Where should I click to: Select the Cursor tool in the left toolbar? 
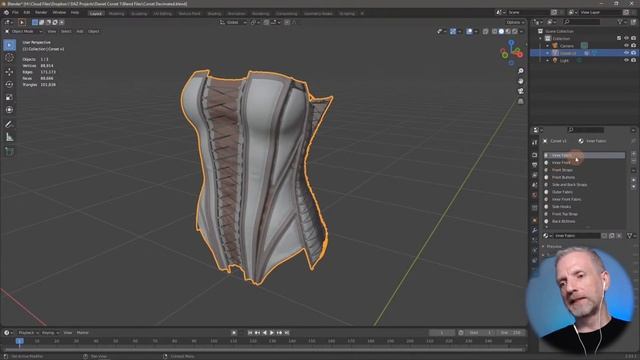pos(9,58)
